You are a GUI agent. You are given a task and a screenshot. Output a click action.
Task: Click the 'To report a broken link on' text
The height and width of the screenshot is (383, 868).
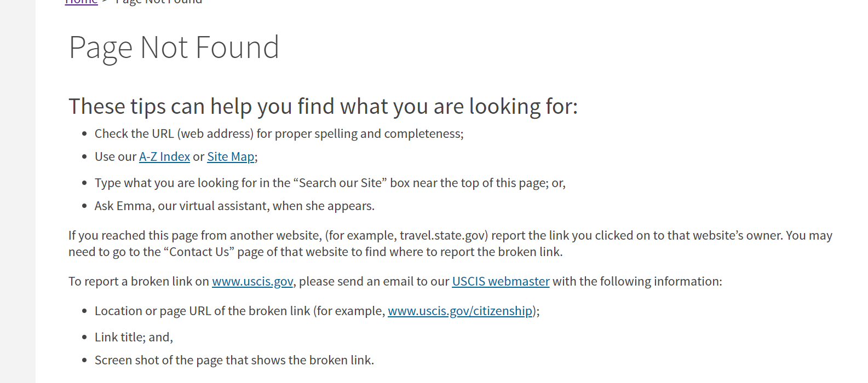point(139,282)
